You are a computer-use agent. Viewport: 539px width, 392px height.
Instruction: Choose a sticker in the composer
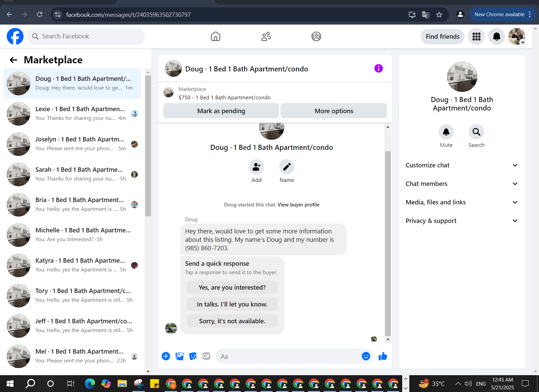click(193, 356)
